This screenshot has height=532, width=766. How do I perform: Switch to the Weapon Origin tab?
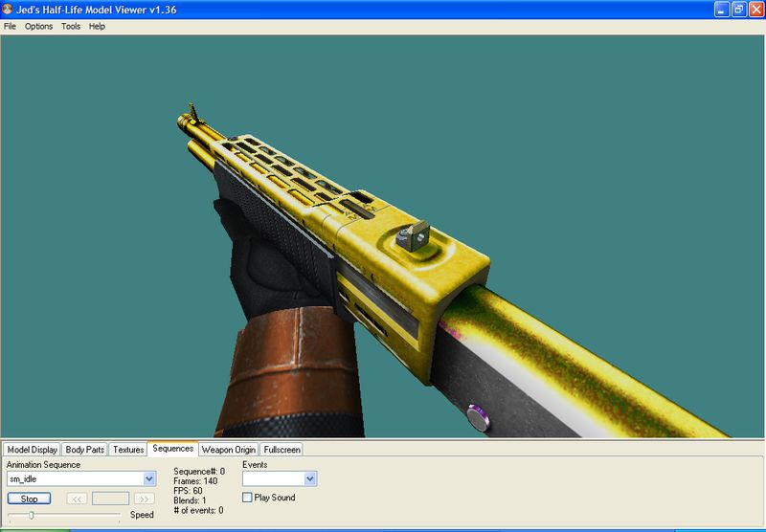tap(229, 450)
